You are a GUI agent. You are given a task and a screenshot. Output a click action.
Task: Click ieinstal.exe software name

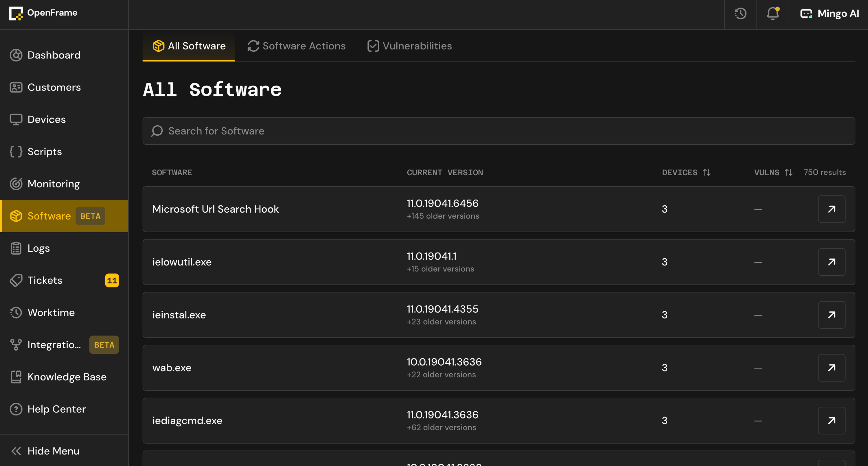tap(179, 315)
